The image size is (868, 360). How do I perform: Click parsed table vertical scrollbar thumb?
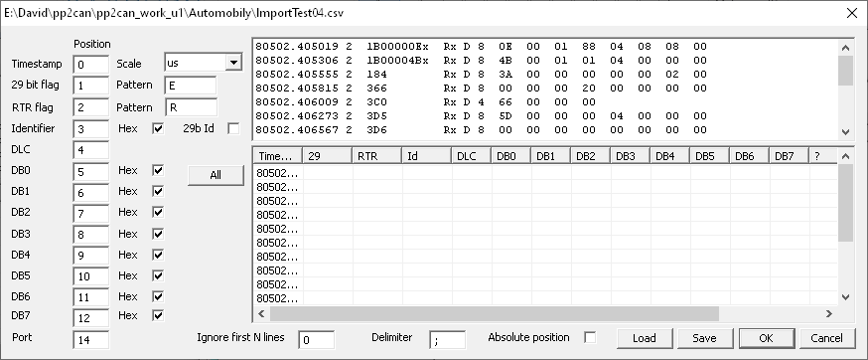click(x=845, y=203)
